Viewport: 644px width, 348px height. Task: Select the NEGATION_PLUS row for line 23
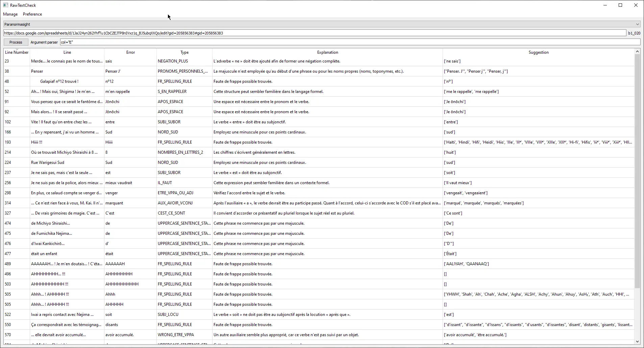click(173, 61)
